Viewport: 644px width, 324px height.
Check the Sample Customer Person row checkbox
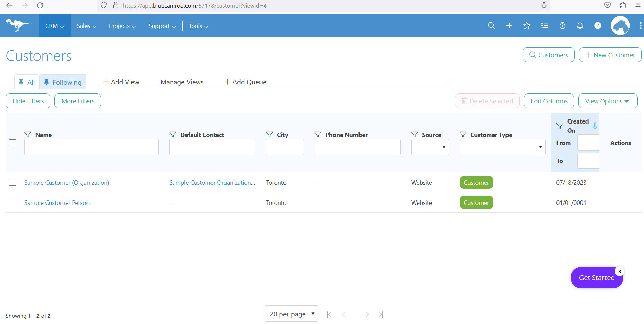[x=13, y=202]
